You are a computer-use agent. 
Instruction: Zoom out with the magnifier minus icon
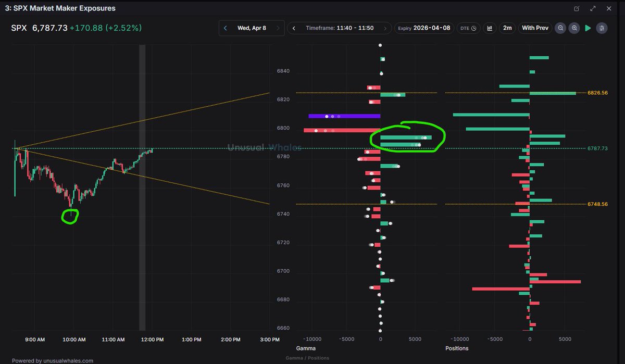tap(560, 28)
